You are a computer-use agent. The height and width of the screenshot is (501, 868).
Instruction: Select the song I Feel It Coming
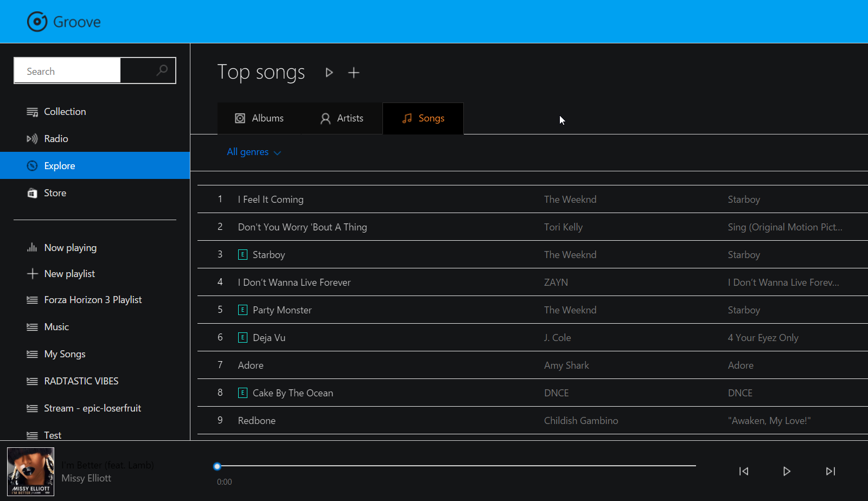(271, 200)
